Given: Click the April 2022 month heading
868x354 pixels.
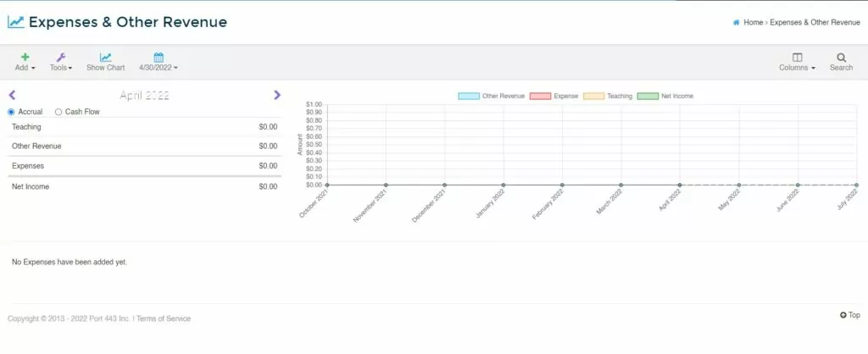Looking at the screenshot, I should (144, 95).
